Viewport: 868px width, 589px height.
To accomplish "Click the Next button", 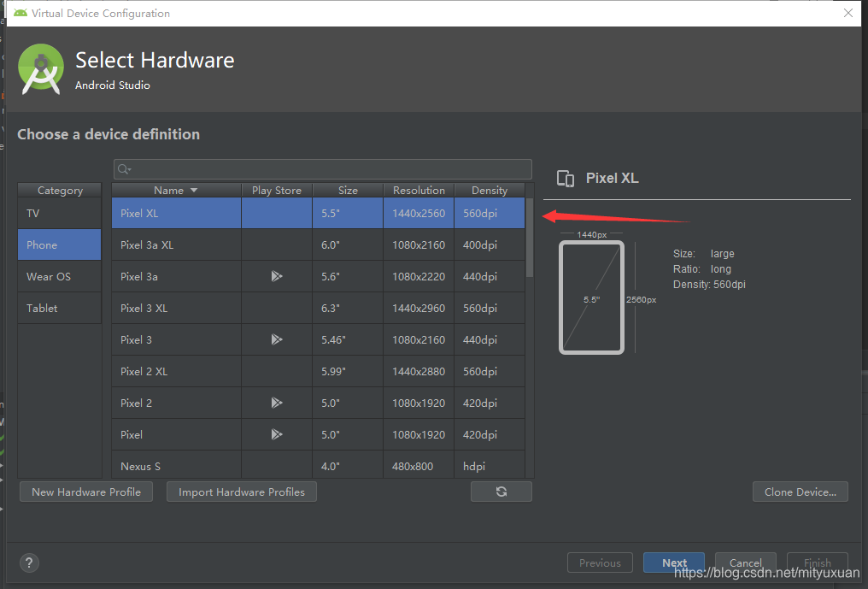I will [674, 562].
